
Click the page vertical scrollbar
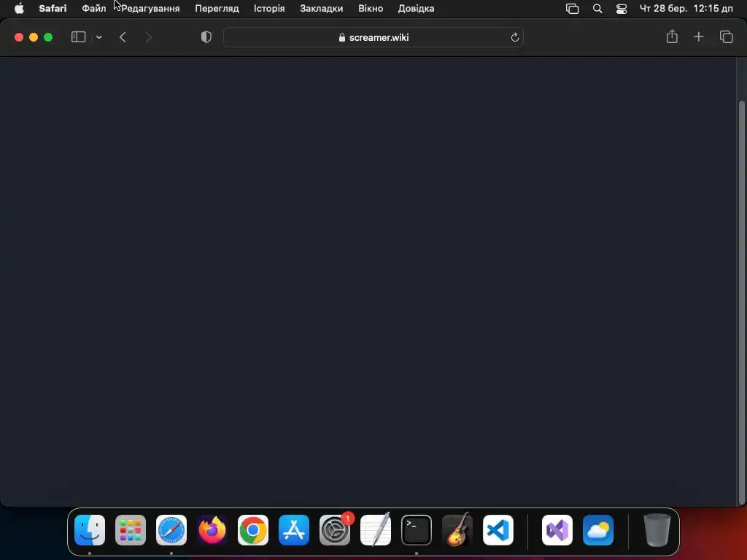click(x=741, y=302)
